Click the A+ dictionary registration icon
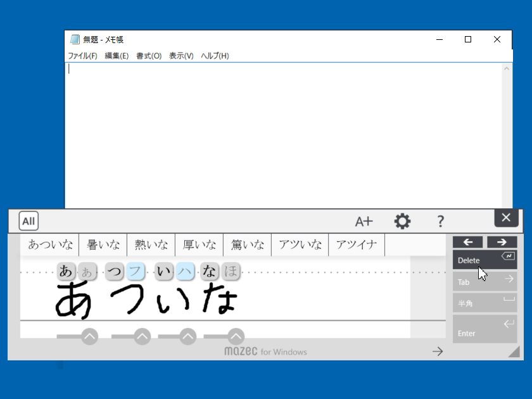Image resolution: width=532 pixels, height=399 pixels. pyautogui.click(x=364, y=222)
